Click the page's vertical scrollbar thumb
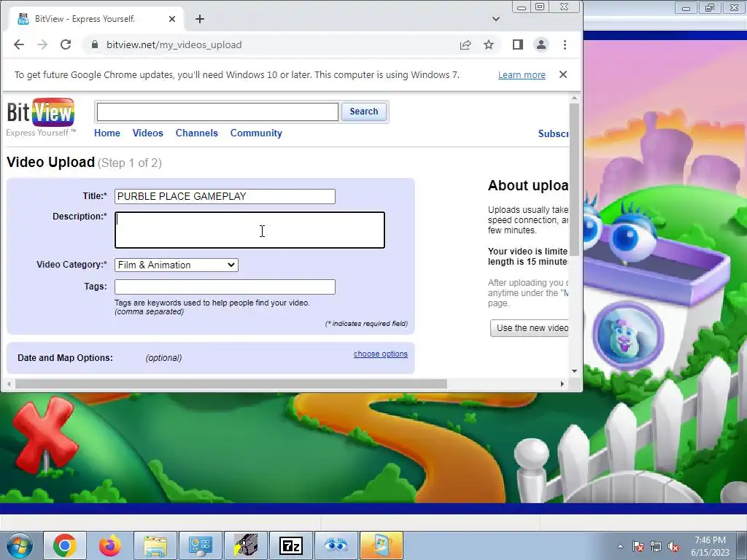Viewport: 747px width, 560px height. click(574, 179)
